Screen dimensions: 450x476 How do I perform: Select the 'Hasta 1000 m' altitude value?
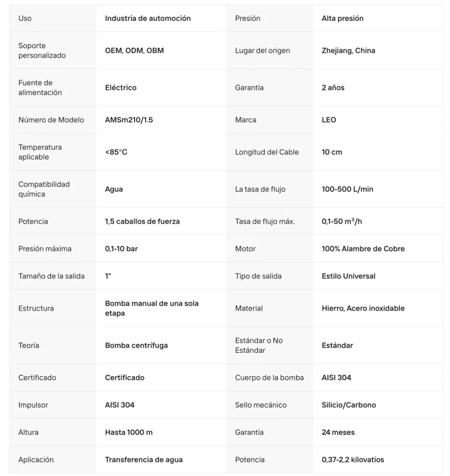pyautogui.click(x=128, y=433)
